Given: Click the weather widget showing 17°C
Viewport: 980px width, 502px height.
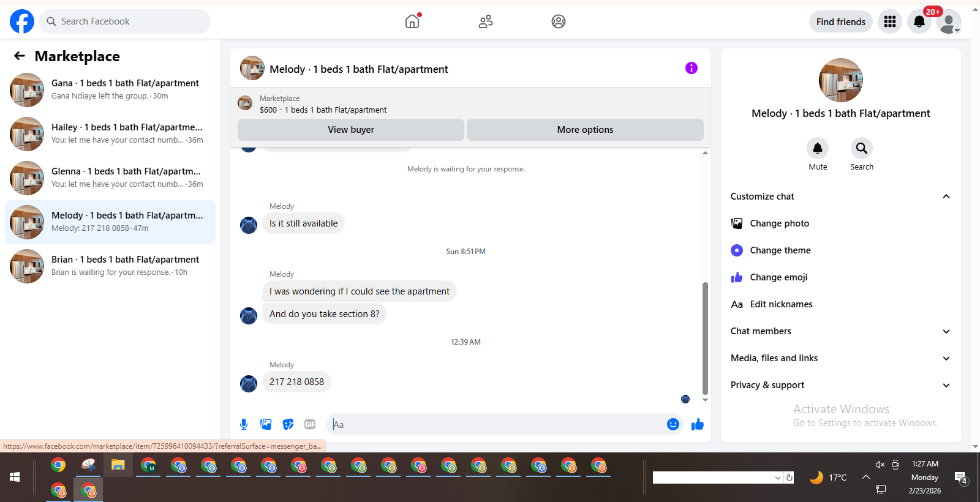Looking at the screenshot, I should [828, 478].
